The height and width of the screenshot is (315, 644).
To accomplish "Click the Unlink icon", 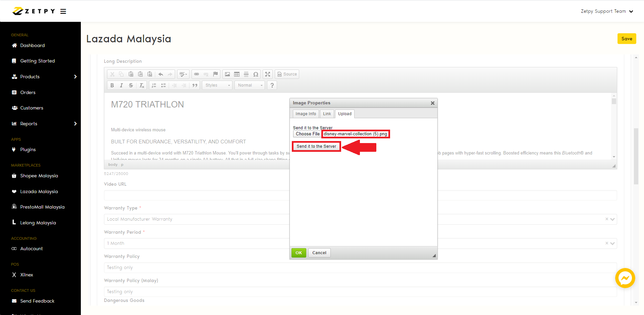I will (206, 74).
